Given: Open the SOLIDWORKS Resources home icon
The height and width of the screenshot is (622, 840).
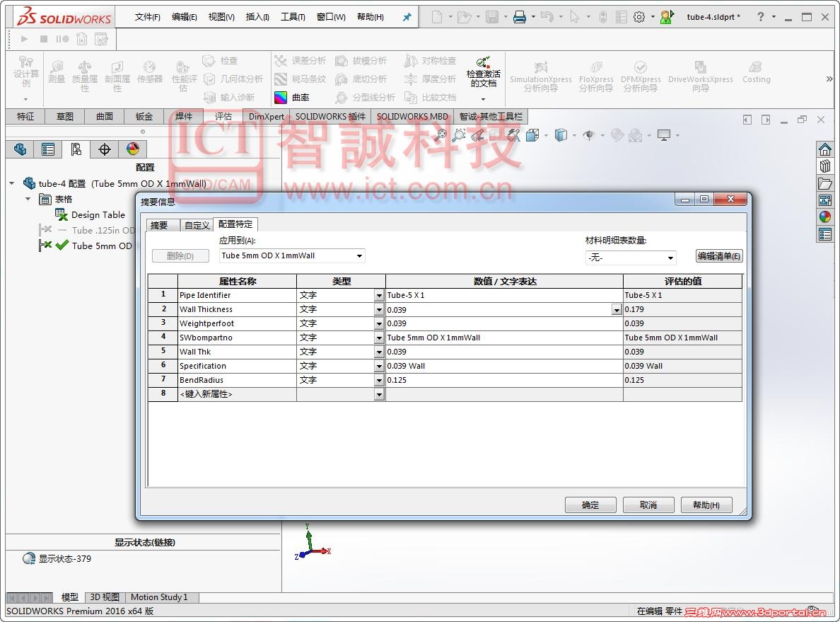Looking at the screenshot, I should tap(825, 149).
